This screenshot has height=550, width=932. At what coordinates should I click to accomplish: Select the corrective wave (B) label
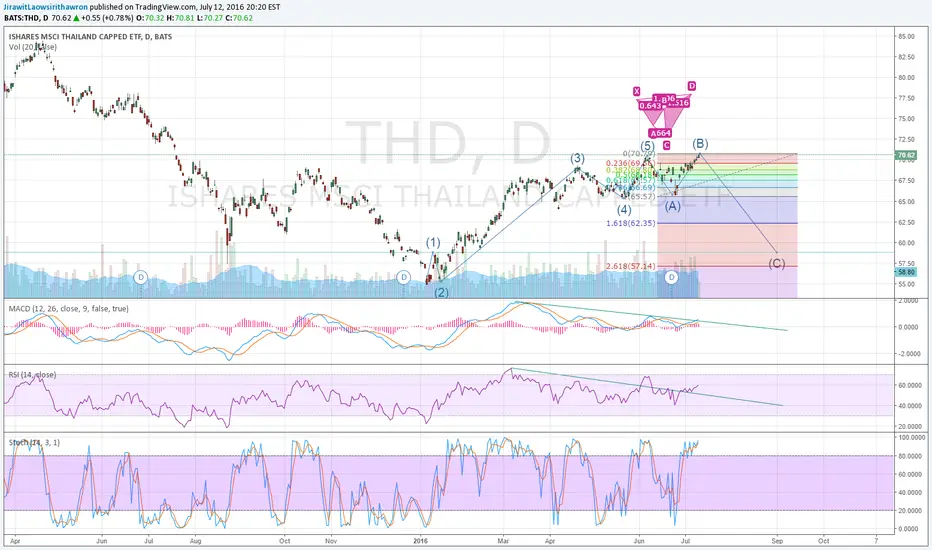click(700, 143)
